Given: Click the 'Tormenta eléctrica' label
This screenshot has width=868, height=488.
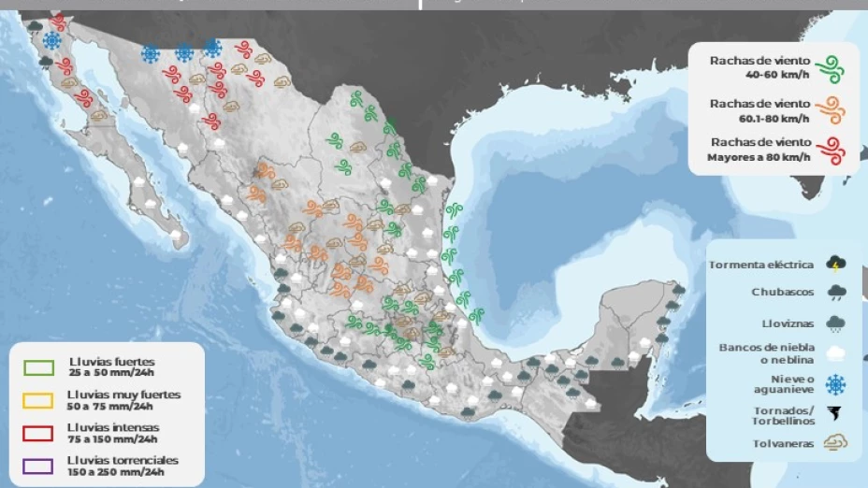Looking at the screenshot, I should point(761,265).
